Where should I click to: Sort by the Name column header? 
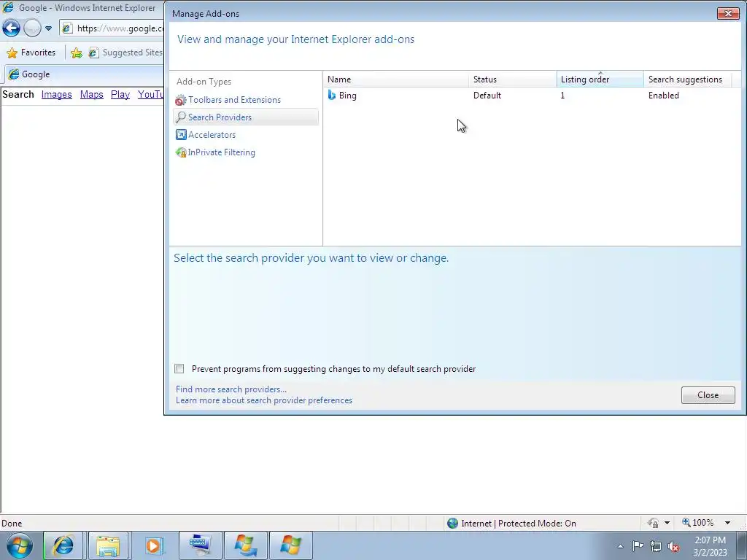pos(396,79)
